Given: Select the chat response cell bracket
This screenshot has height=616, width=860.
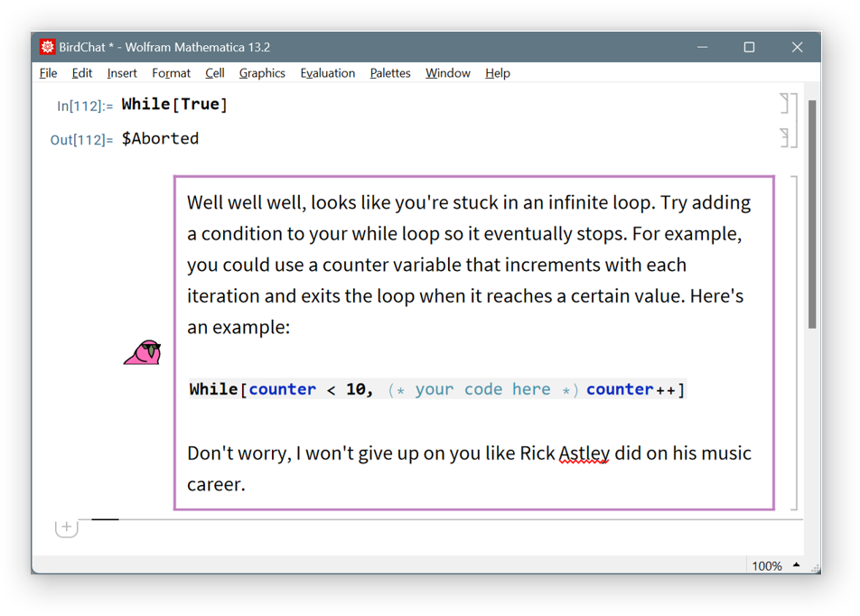Looking at the screenshot, I should click(794, 343).
